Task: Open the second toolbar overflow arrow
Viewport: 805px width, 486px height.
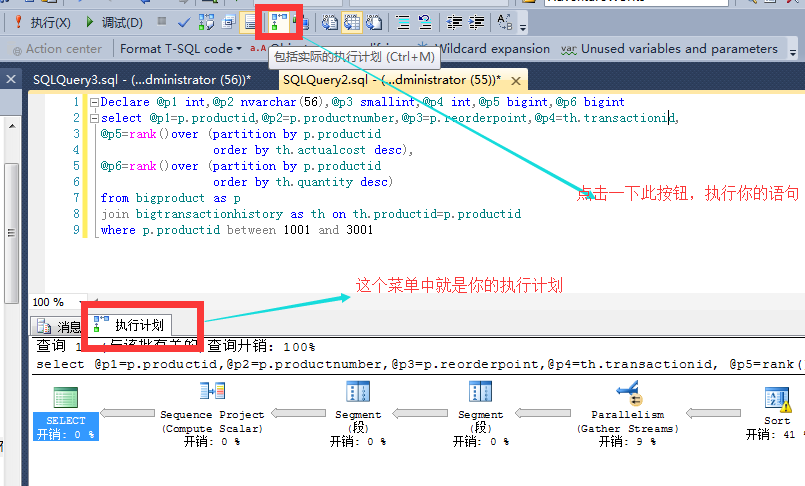Action: [x=793, y=52]
